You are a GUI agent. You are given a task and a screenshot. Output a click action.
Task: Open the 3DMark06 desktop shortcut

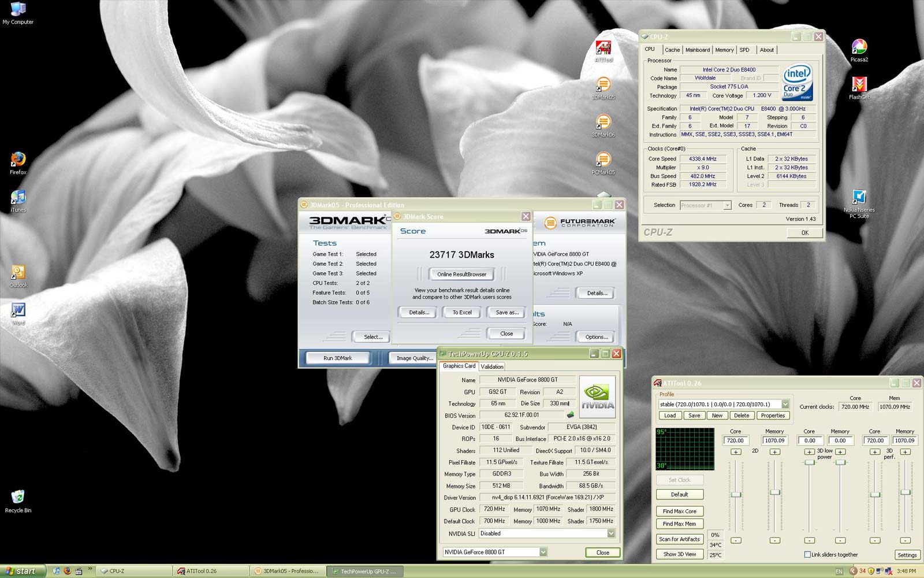tap(603, 126)
